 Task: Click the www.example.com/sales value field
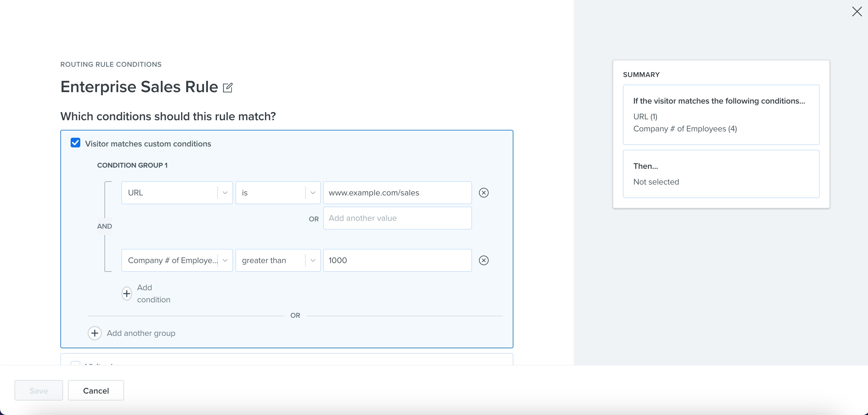pyautogui.click(x=397, y=193)
